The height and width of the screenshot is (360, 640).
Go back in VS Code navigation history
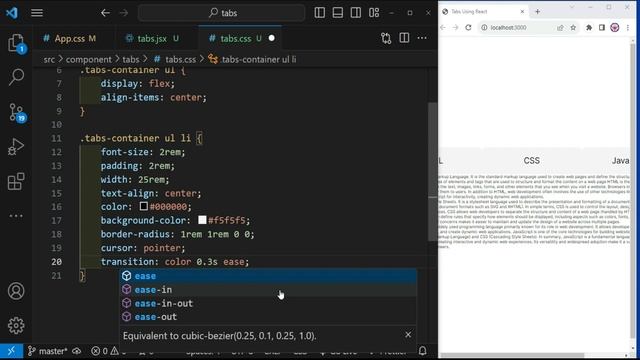[x=105, y=13]
